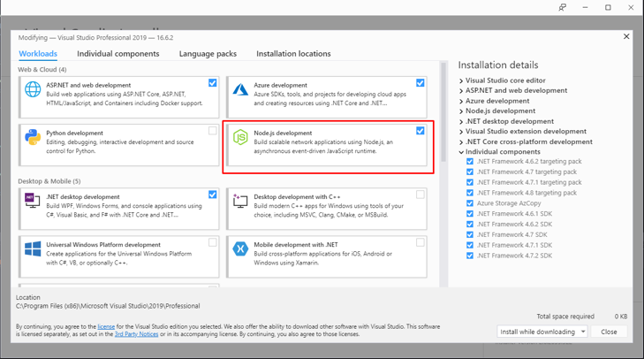Uncheck .NET Framework 4.6.1 SDK
Image resolution: width=644 pixels, height=359 pixels.
point(470,214)
